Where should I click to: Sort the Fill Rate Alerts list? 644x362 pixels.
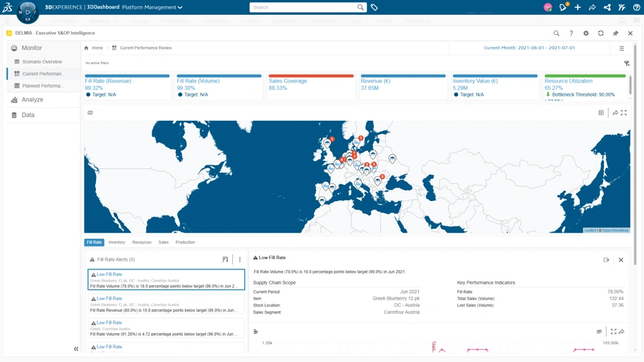[225, 259]
